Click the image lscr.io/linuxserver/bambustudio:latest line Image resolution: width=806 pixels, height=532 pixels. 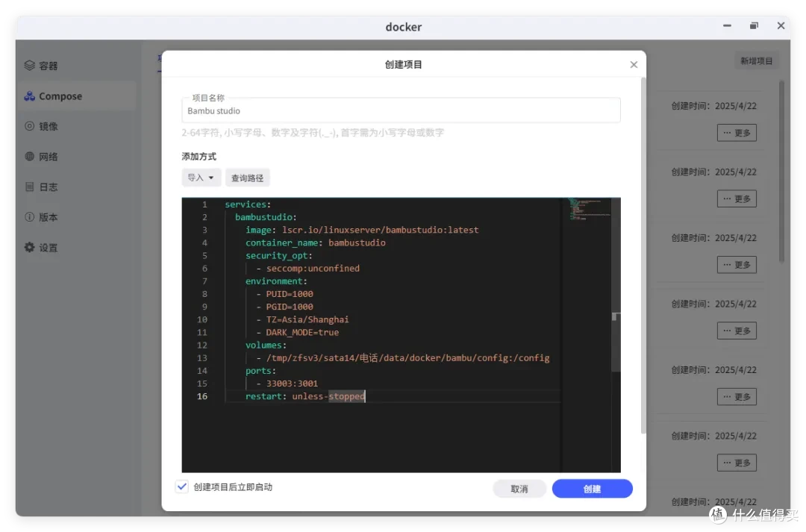click(x=362, y=230)
